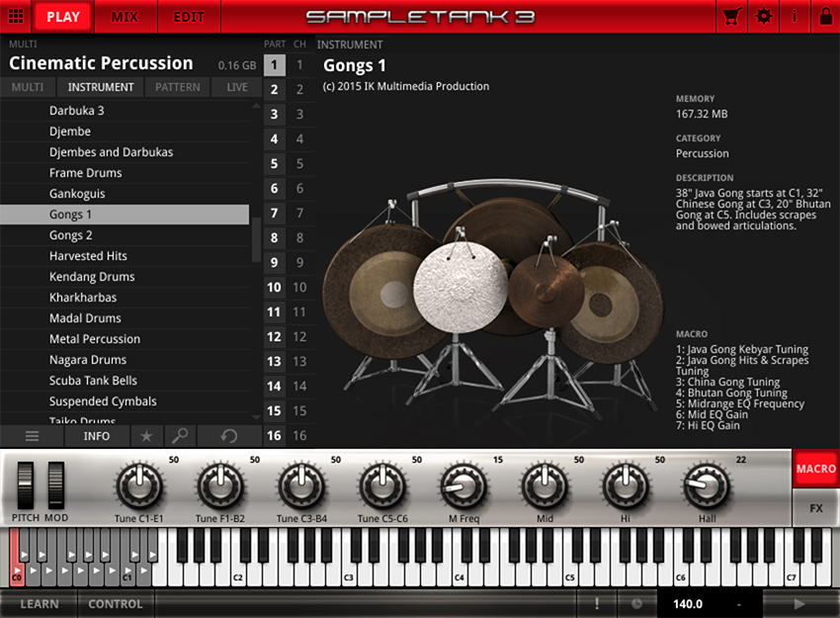This screenshot has width=840, height=618.
Task: Click the Hall reverb knob
Action: pyautogui.click(x=707, y=487)
